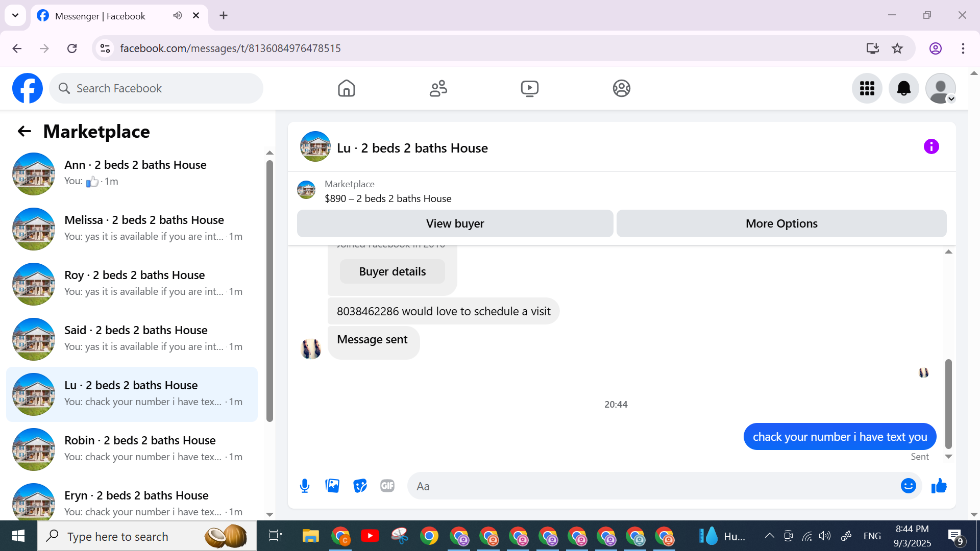Open the Watch video icon
The height and width of the screenshot is (551, 980).
coord(530,88)
